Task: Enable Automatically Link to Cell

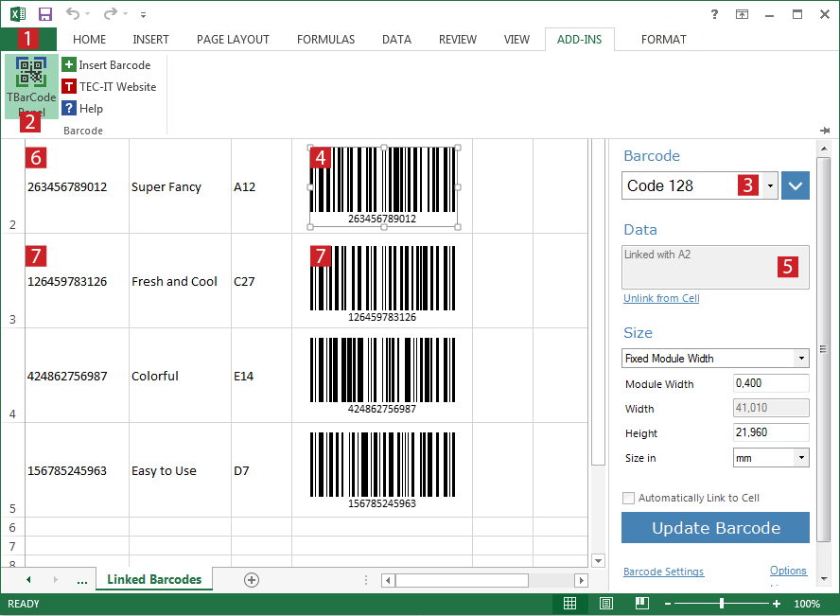Action: coord(628,497)
